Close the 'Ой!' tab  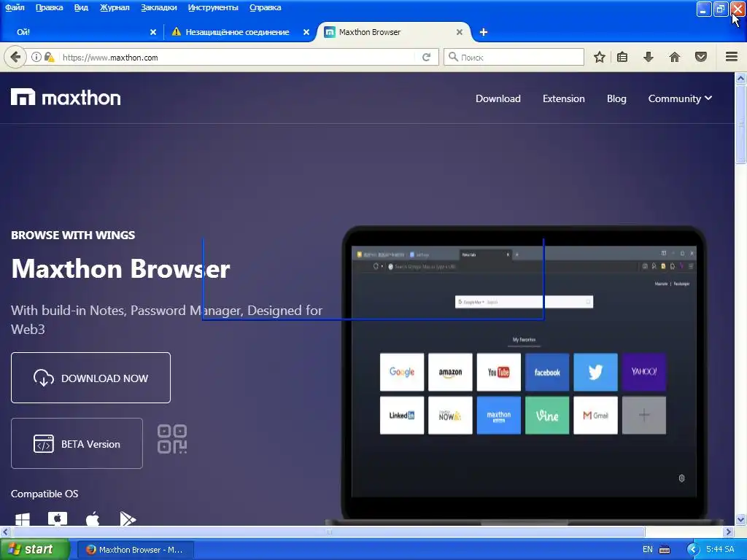pos(153,32)
